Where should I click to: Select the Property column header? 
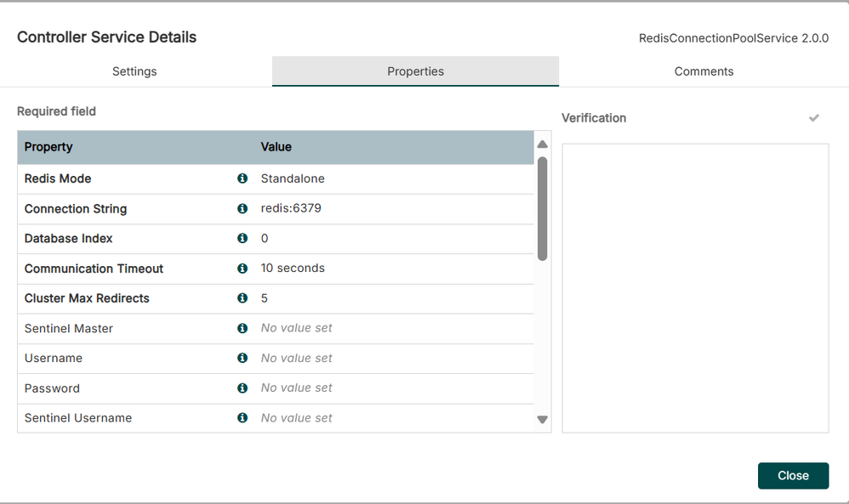point(48,147)
